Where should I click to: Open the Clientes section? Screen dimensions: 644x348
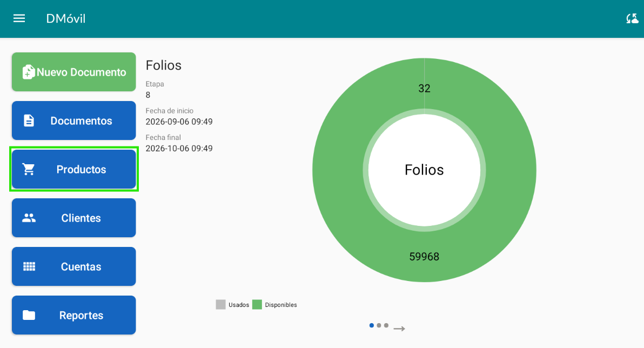(74, 218)
